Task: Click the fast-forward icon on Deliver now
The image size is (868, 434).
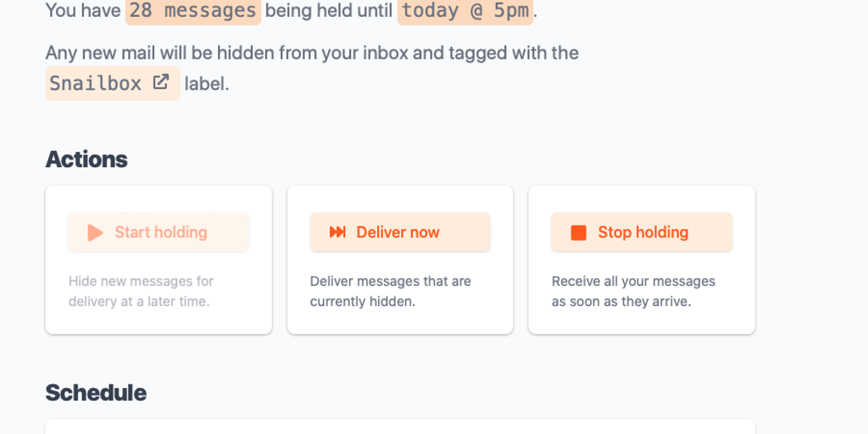Action: [x=337, y=232]
